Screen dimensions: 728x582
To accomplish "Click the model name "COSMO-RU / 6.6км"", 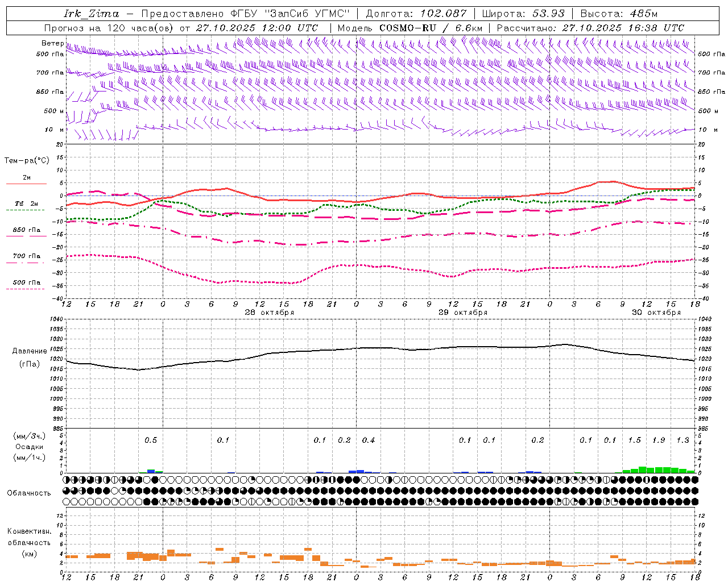I will [431, 28].
